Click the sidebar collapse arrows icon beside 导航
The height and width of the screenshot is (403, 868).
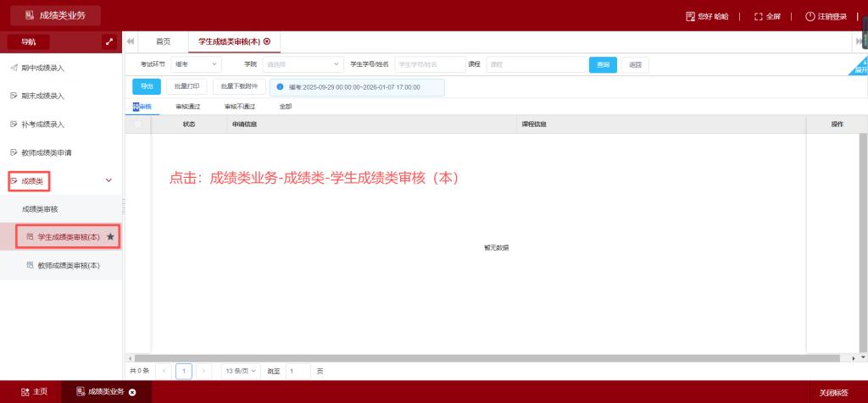(x=109, y=41)
